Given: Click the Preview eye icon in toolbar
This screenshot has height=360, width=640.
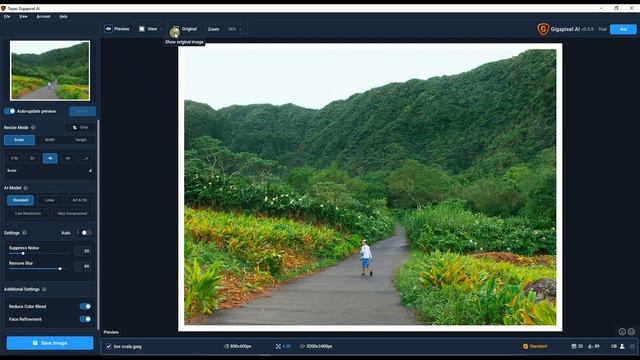Looking at the screenshot, I should (109, 29).
